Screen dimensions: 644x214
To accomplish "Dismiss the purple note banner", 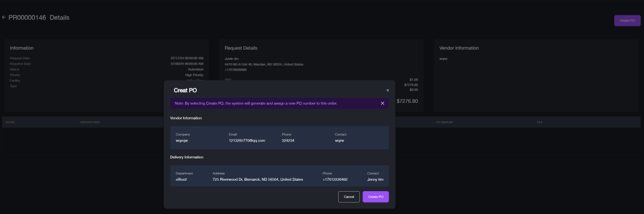I will tap(382, 103).
